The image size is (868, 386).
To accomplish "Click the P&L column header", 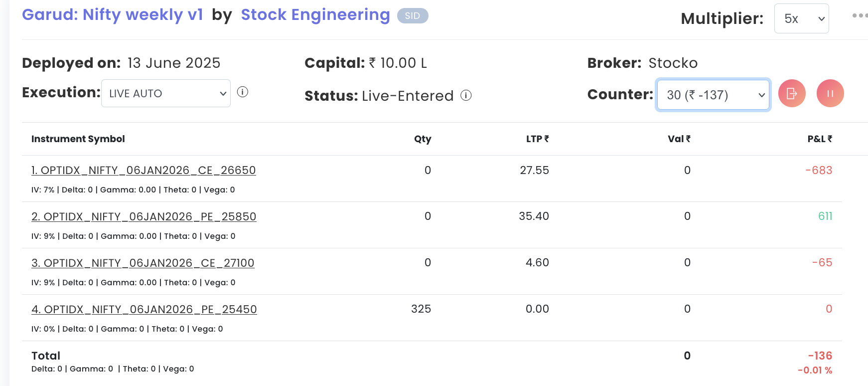I will [x=820, y=139].
